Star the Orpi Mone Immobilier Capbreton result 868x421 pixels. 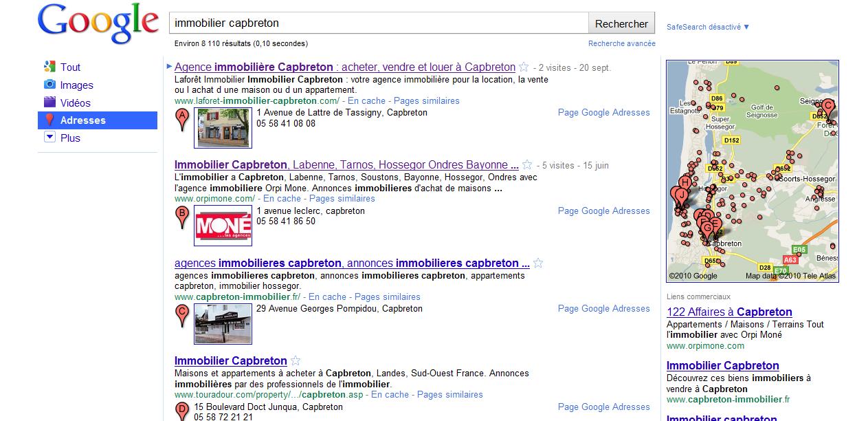(x=527, y=165)
